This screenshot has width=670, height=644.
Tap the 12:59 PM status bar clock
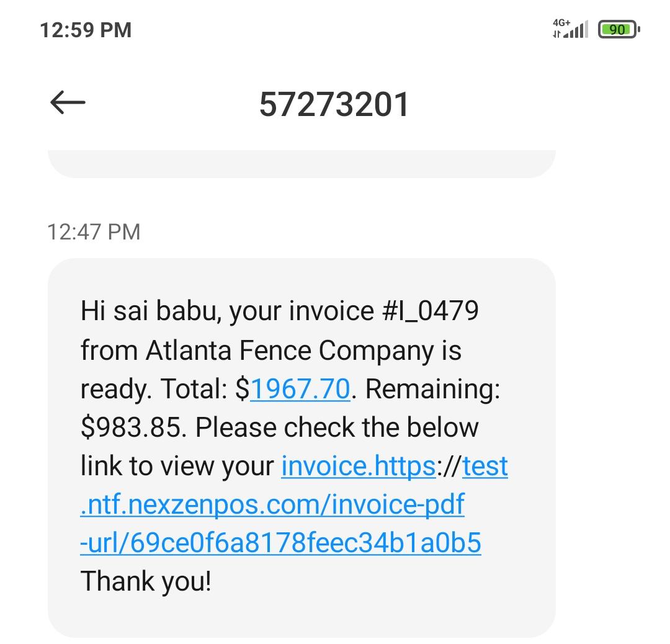point(86,30)
